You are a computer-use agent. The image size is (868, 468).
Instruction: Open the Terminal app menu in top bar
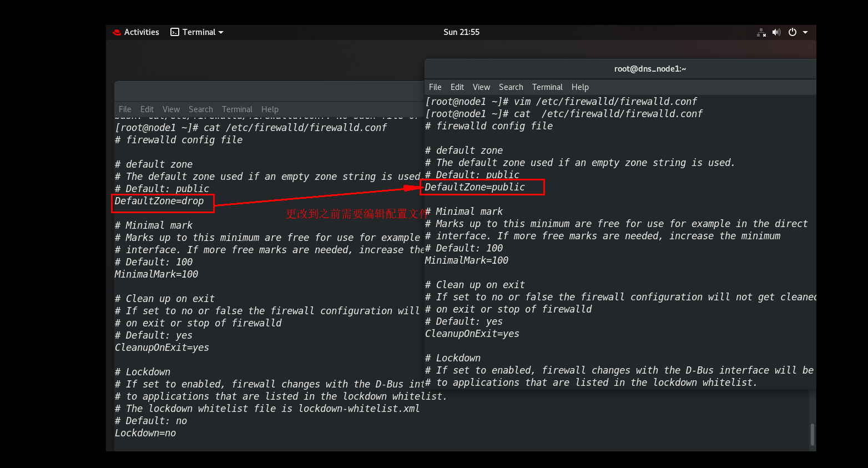click(197, 32)
